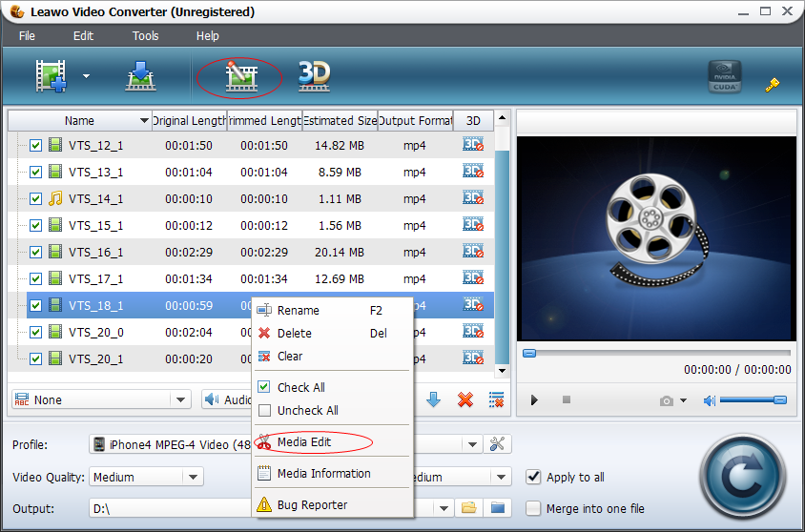This screenshot has height=532, width=805.
Task: Expand the Audio Quality dropdown arrow
Action: pyautogui.click(x=501, y=477)
